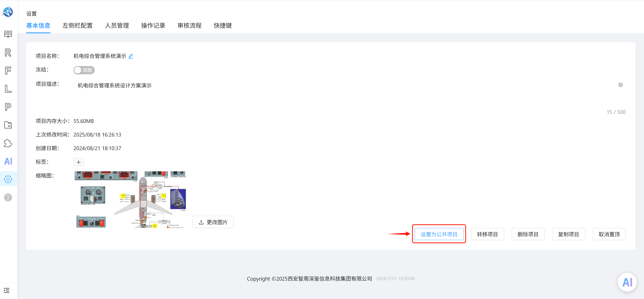The image size is (644, 299).
Task: Toggle the 冻结 freeze switch
Action: 84,70
